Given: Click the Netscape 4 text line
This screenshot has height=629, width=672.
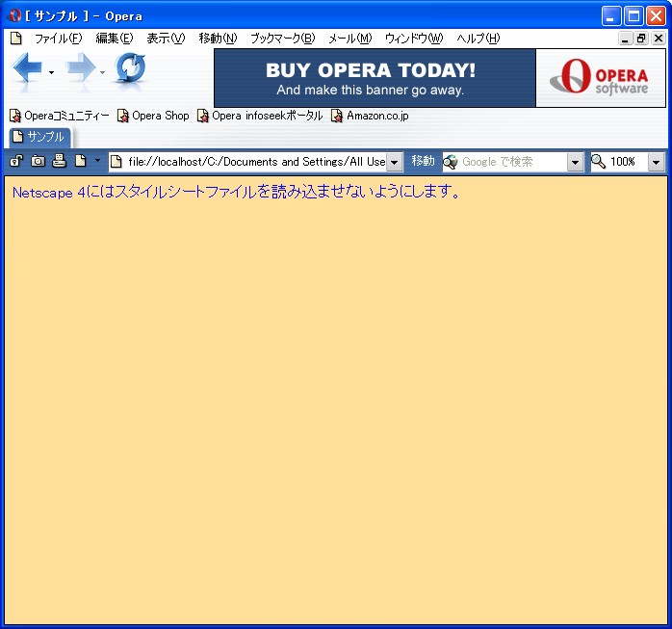Looking at the screenshot, I should click(237, 192).
